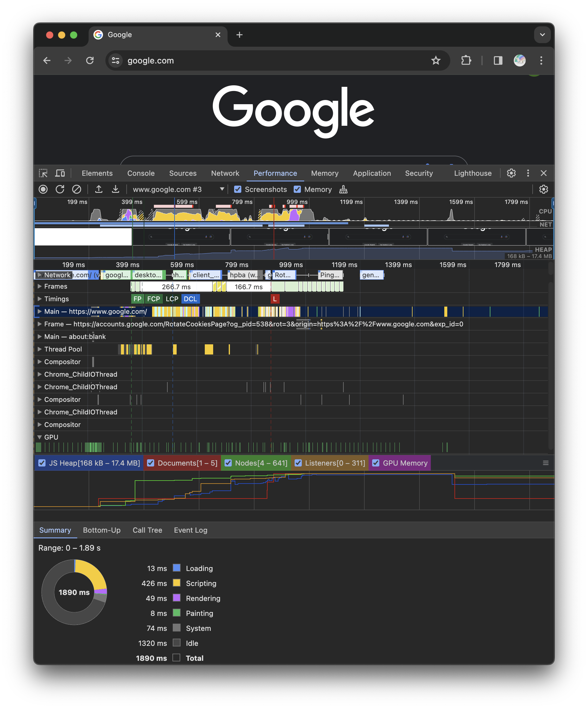Toggle the GPU Memory counter checkbox
Screen dimensions: 588x709
(376, 463)
